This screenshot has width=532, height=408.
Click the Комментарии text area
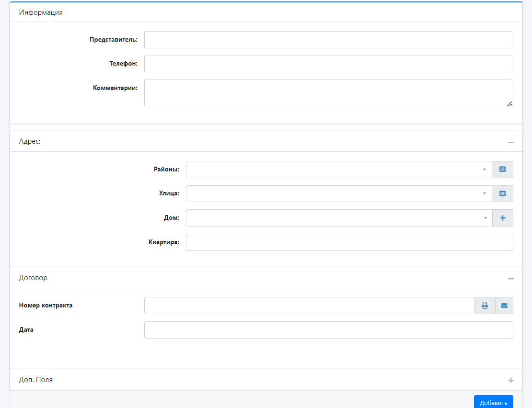pyautogui.click(x=328, y=93)
